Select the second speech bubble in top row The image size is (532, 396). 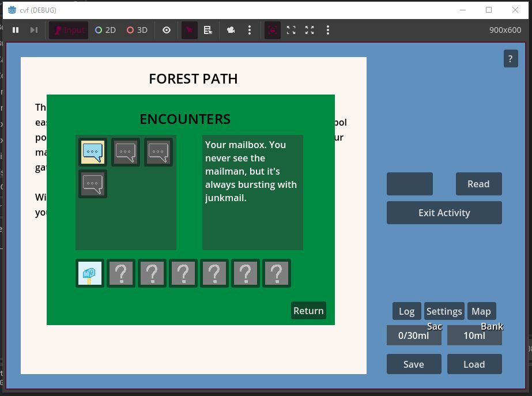click(126, 152)
